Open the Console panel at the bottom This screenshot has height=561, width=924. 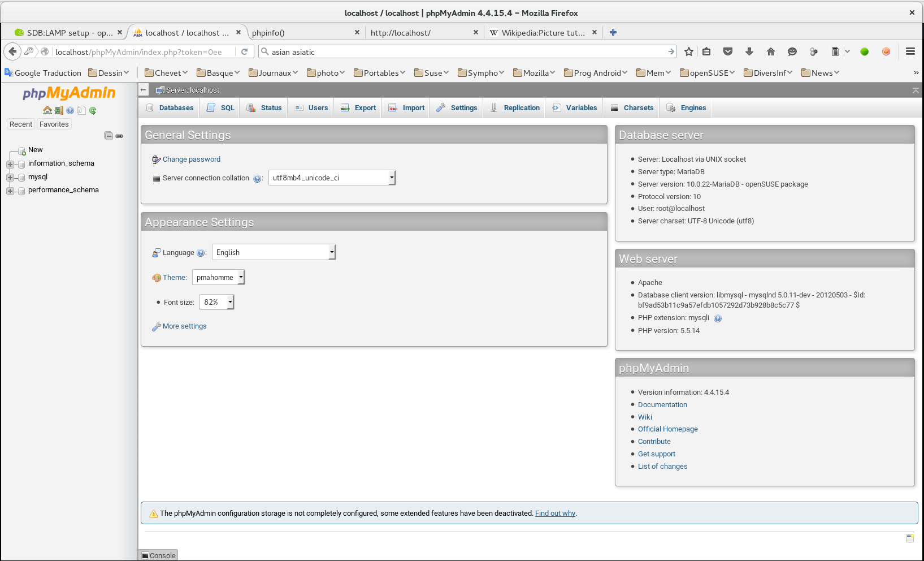click(158, 555)
